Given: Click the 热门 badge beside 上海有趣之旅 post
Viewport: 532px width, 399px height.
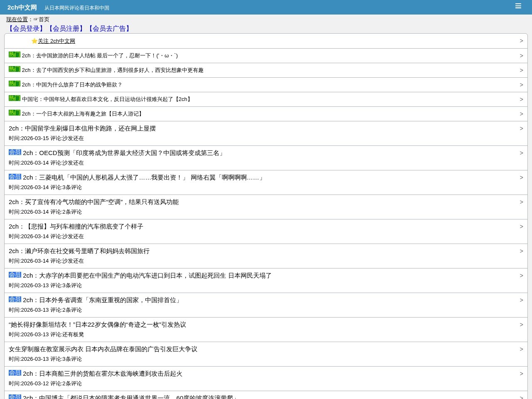Looking at the screenshot, I should pos(15,113).
